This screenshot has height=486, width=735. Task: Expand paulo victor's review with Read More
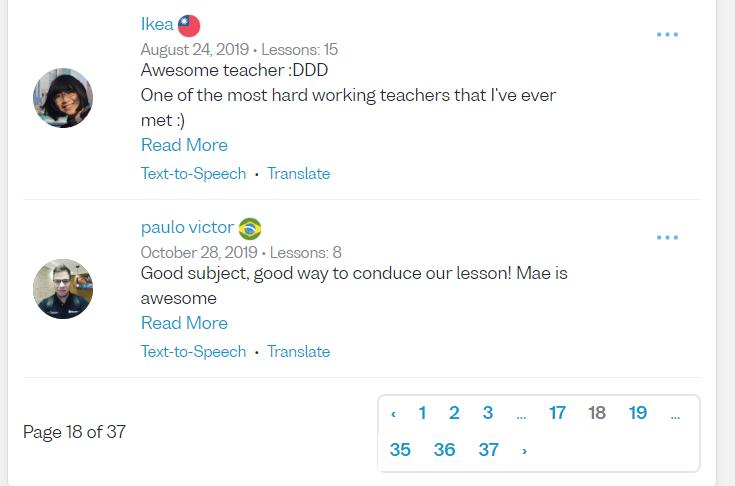pyautogui.click(x=184, y=323)
